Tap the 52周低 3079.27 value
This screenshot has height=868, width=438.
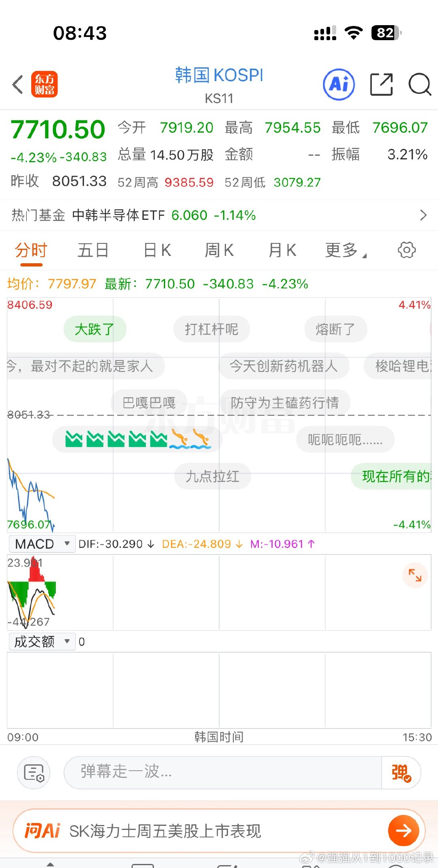point(297,183)
